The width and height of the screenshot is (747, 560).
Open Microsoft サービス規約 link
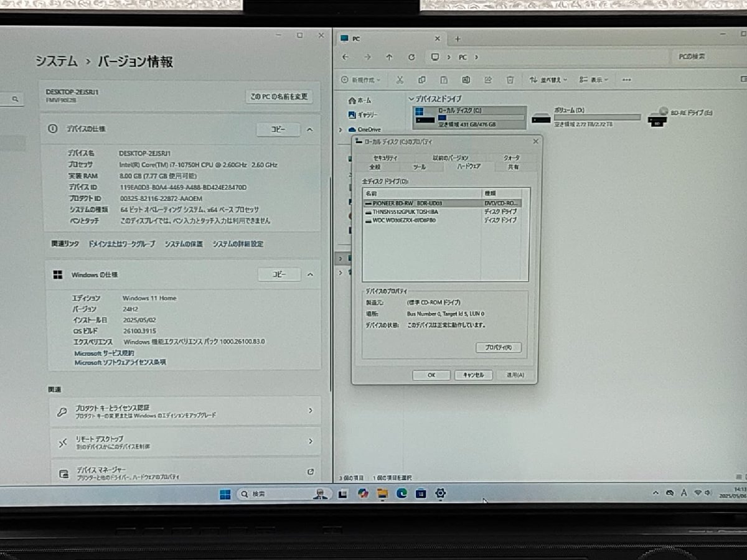click(104, 353)
